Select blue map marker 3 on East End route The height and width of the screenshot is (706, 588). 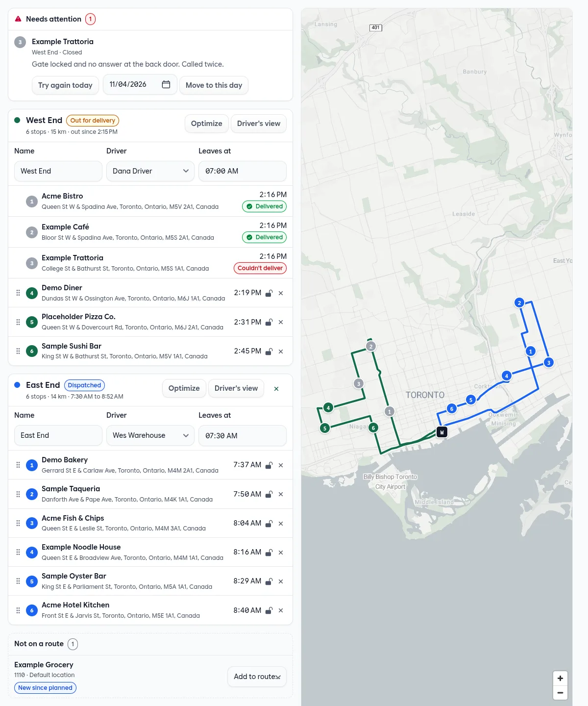coord(549,362)
